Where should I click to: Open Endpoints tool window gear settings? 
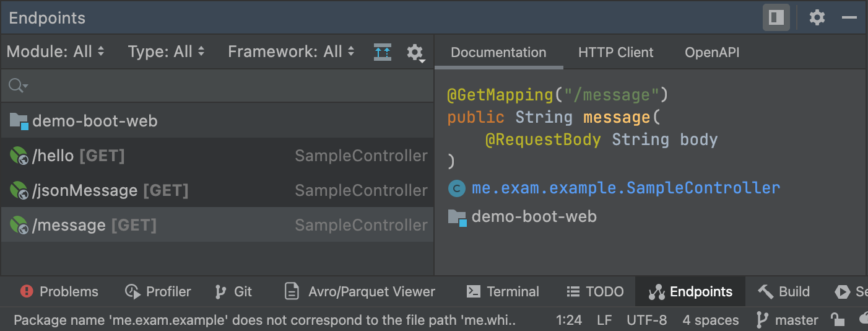pos(817,17)
